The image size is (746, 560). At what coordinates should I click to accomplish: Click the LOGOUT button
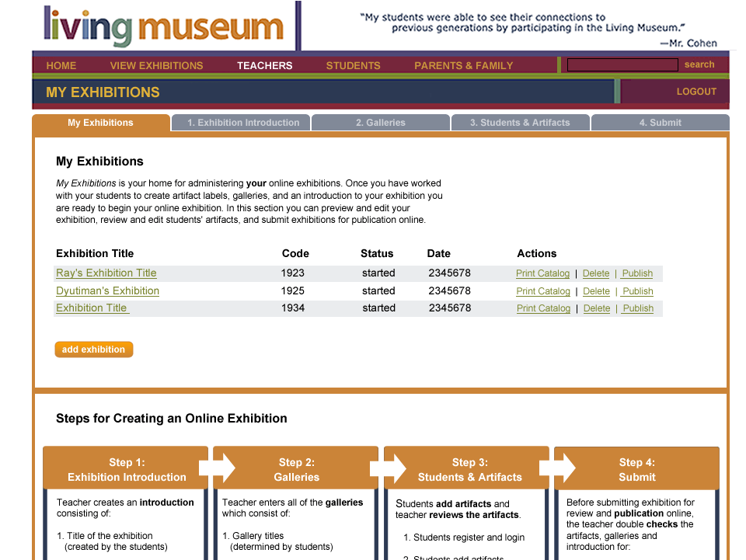(x=696, y=92)
